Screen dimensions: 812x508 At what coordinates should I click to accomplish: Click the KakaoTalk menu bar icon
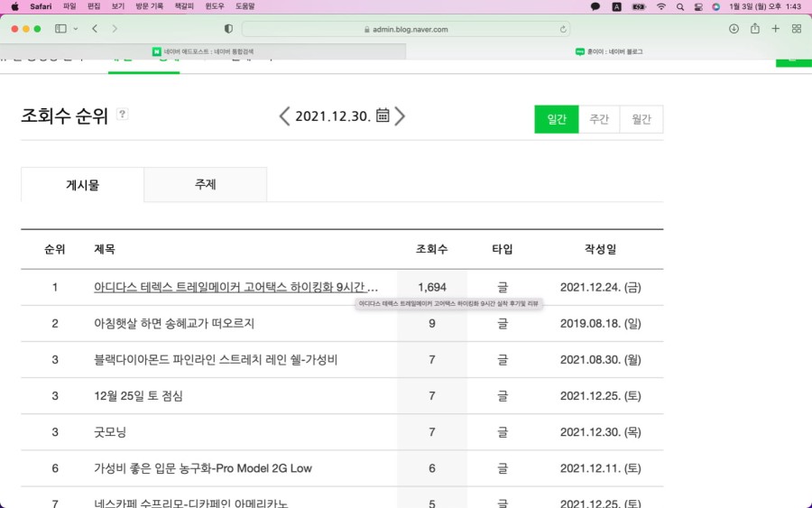(x=595, y=6)
